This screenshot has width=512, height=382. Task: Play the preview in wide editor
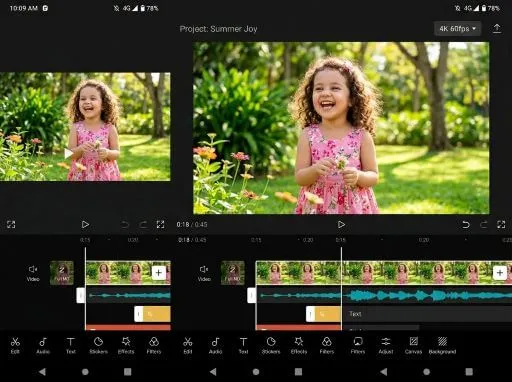point(341,225)
